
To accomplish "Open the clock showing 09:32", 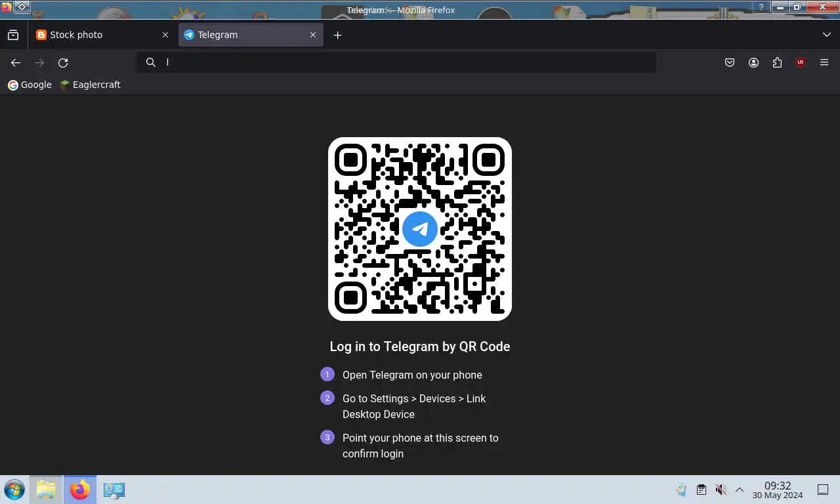I will [x=778, y=490].
